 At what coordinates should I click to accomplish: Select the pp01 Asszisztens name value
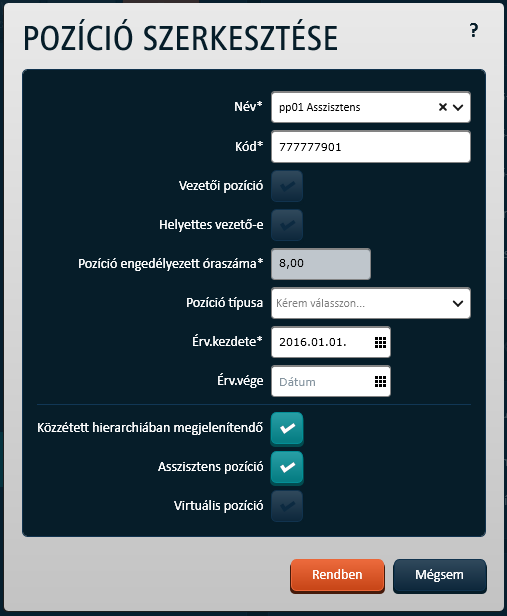tap(320, 107)
